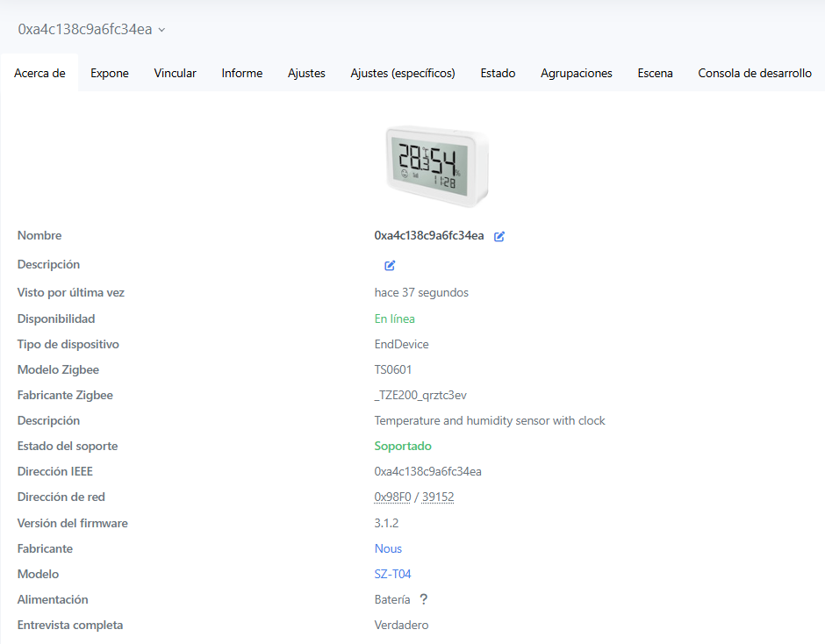Click the edit icon next to device name
The height and width of the screenshot is (644, 825).
(x=499, y=236)
